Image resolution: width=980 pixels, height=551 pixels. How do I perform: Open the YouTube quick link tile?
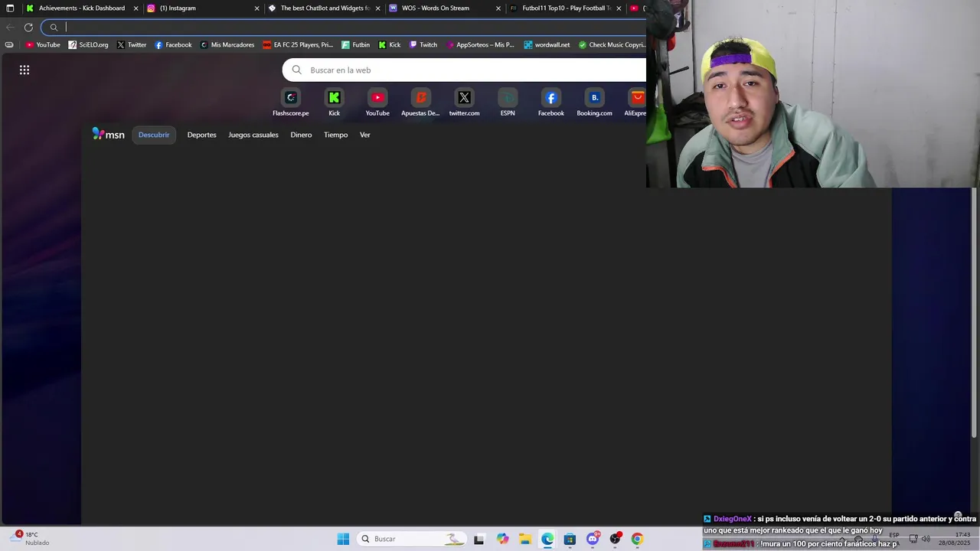[377, 103]
